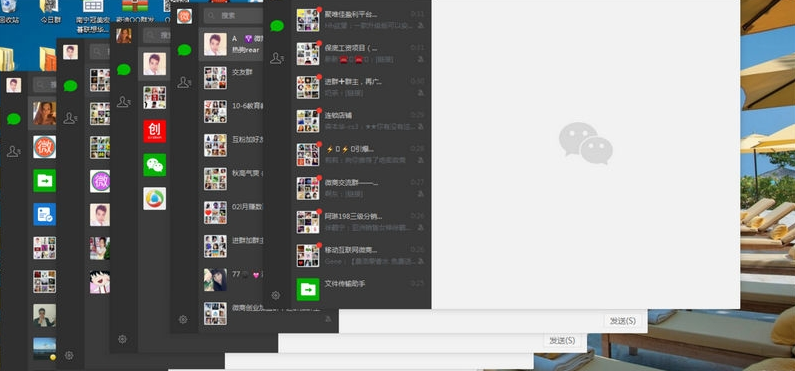Open orange 微 account chat in backmost window

(x=45, y=147)
